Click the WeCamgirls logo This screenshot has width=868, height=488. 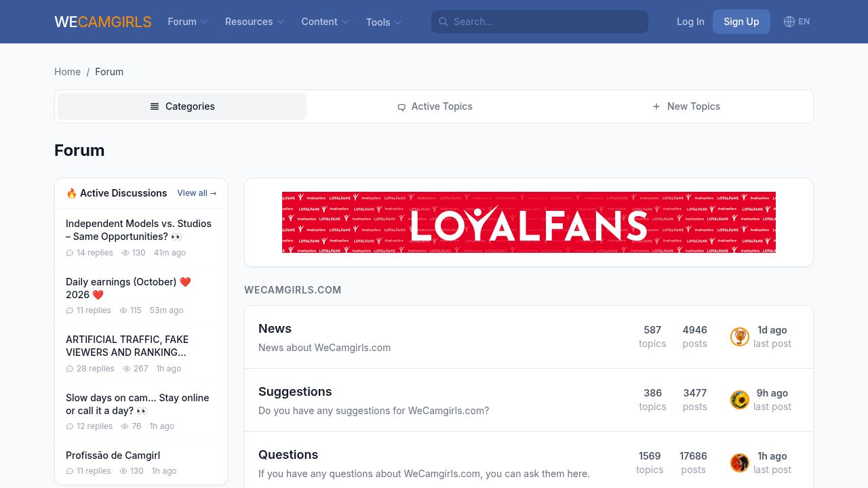pos(103,22)
